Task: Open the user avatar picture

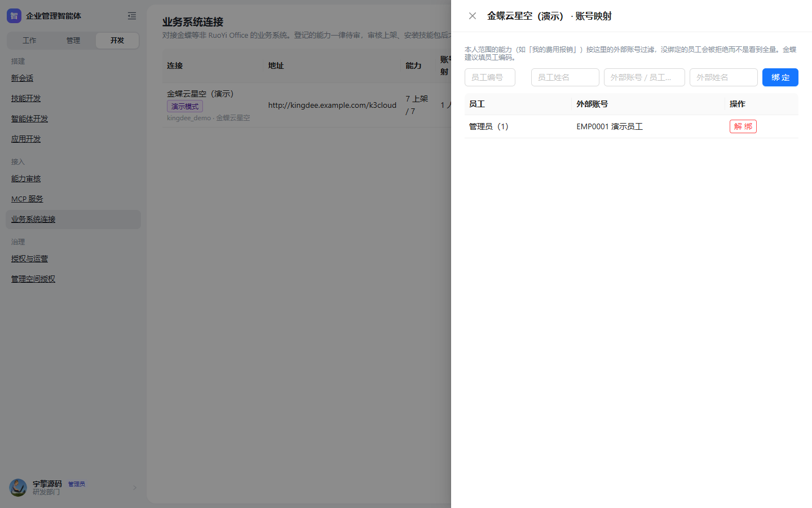Action: [x=18, y=488]
